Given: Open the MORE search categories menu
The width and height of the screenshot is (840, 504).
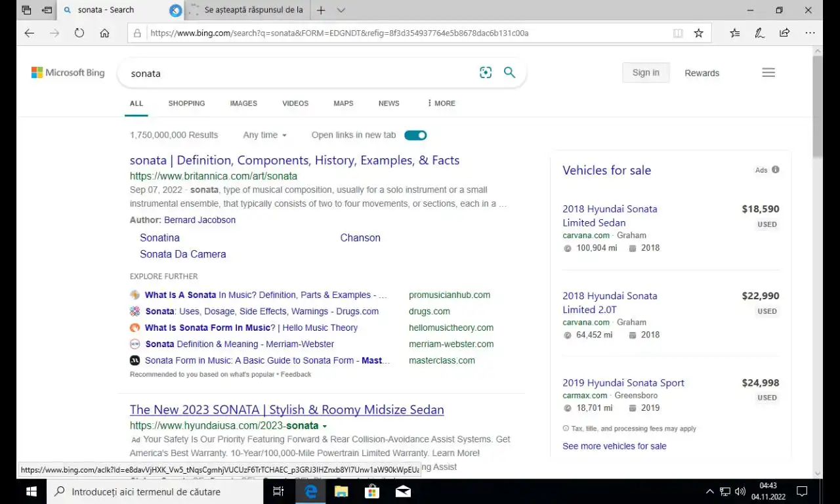Looking at the screenshot, I should coord(441,103).
